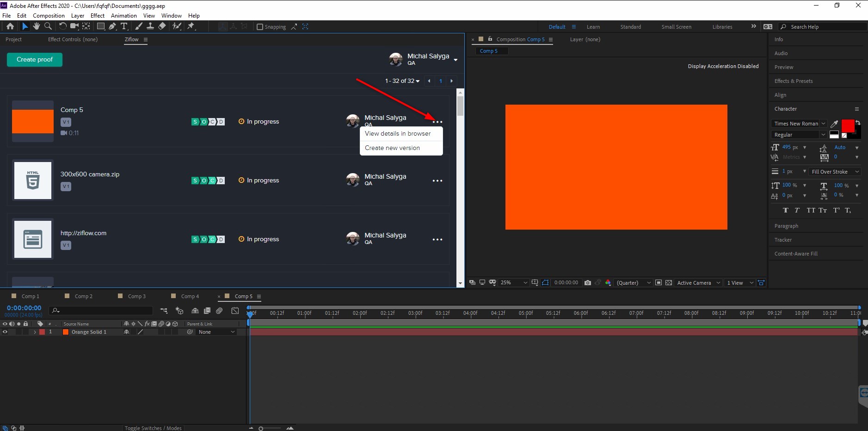The image size is (868, 431).
Task: Choose Create new version from menu
Action: coord(392,148)
